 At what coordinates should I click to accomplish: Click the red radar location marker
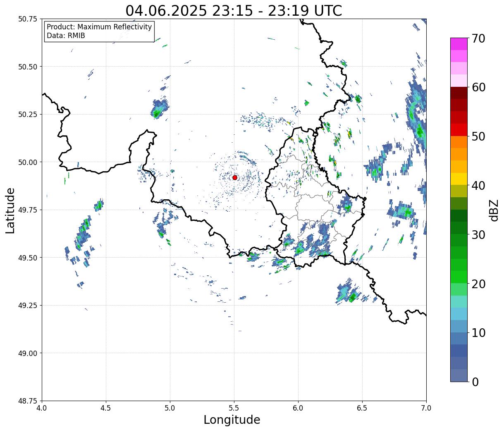pyautogui.click(x=235, y=177)
